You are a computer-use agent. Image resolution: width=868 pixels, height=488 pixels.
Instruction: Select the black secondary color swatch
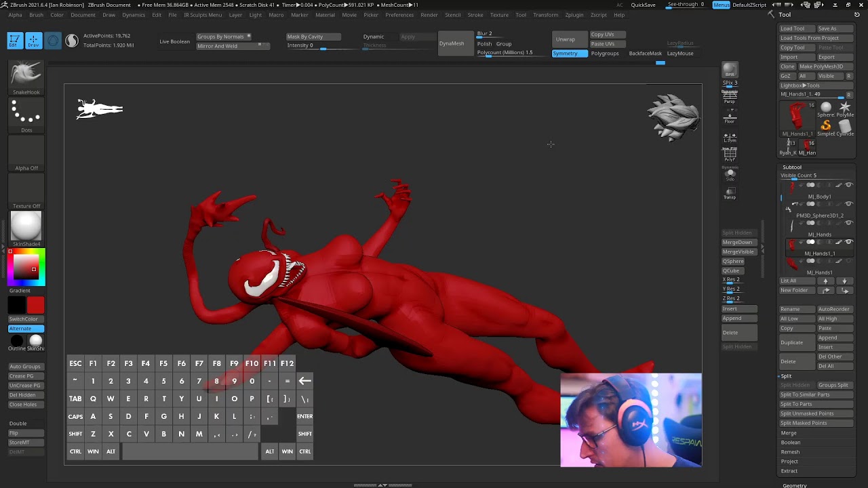17,306
